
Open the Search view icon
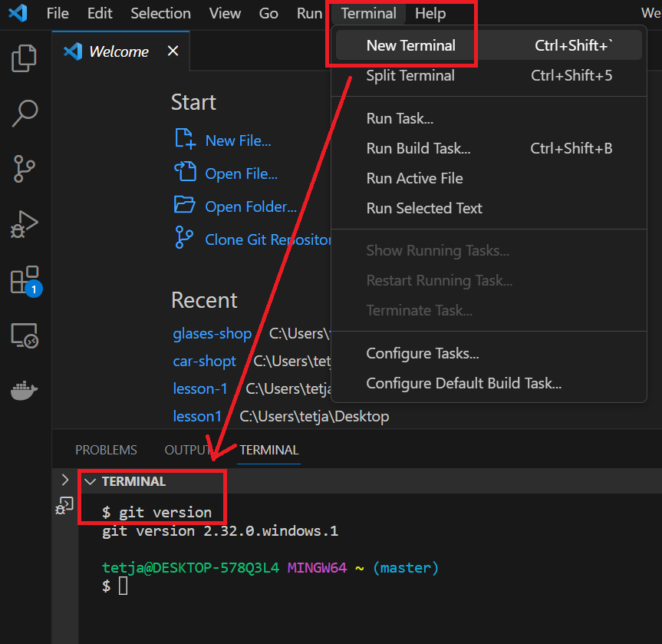coord(25,114)
